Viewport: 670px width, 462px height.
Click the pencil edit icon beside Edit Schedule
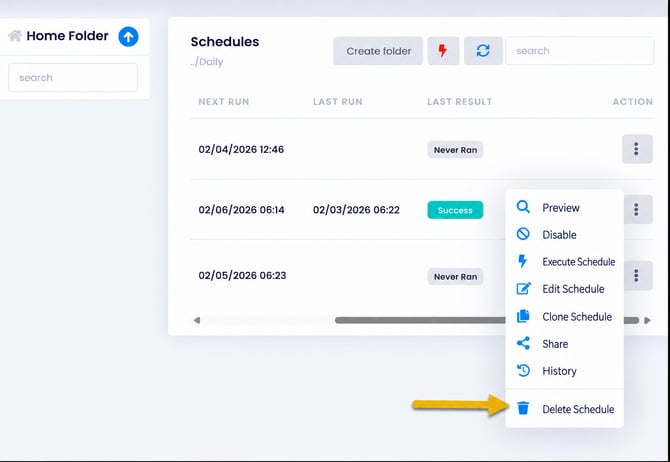(523, 288)
